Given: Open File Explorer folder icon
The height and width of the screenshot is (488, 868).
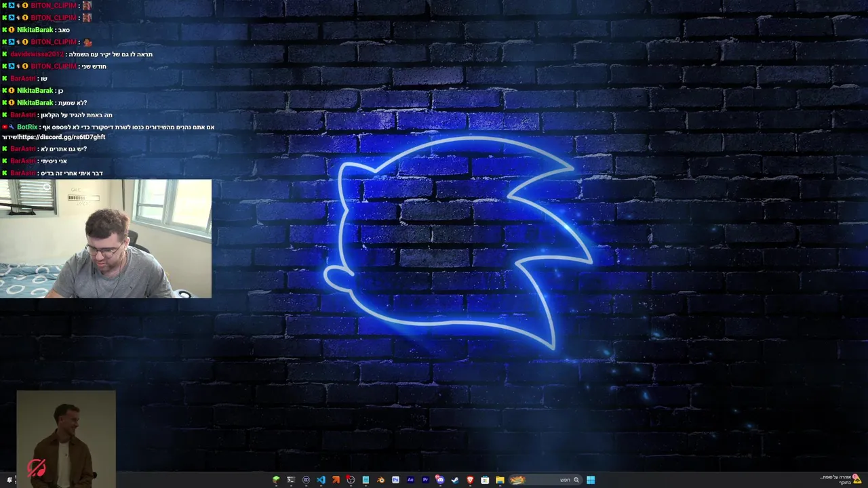Looking at the screenshot, I should point(500,480).
